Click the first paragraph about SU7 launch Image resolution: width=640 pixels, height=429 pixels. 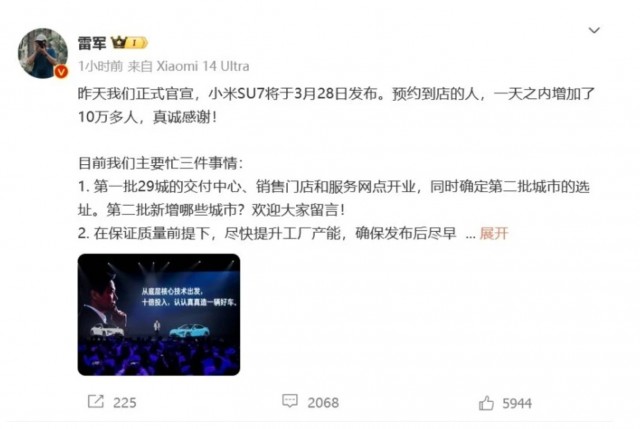click(x=336, y=105)
